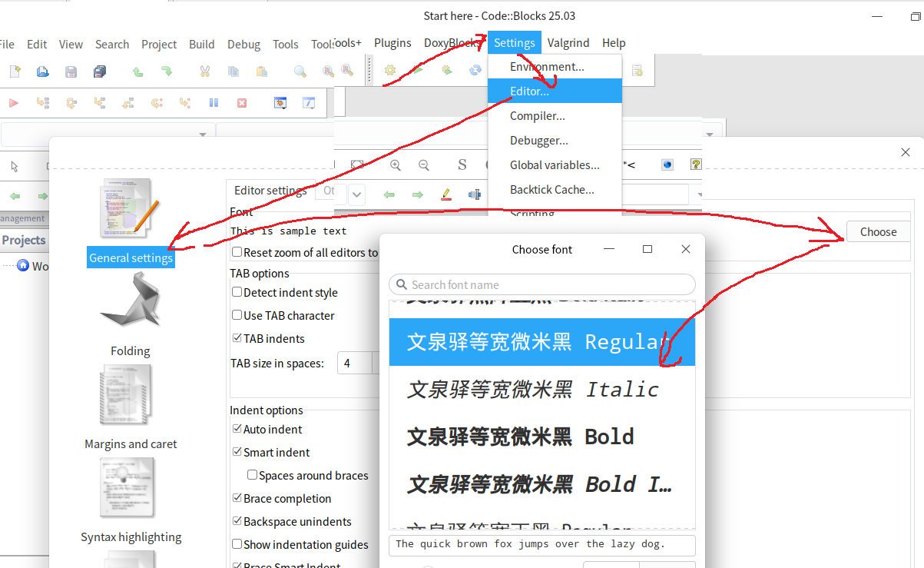This screenshot has width=924, height=568.
Task: Copy selection using the toolbar icon
Action: (233, 71)
